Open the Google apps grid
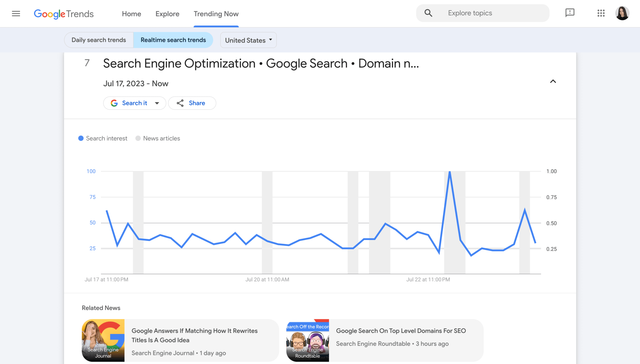Screen dimensions: 640x364 click(x=601, y=13)
